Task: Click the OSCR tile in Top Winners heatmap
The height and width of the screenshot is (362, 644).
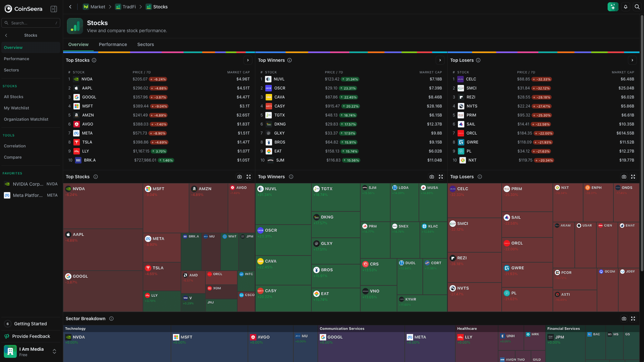Action: click(283, 240)
